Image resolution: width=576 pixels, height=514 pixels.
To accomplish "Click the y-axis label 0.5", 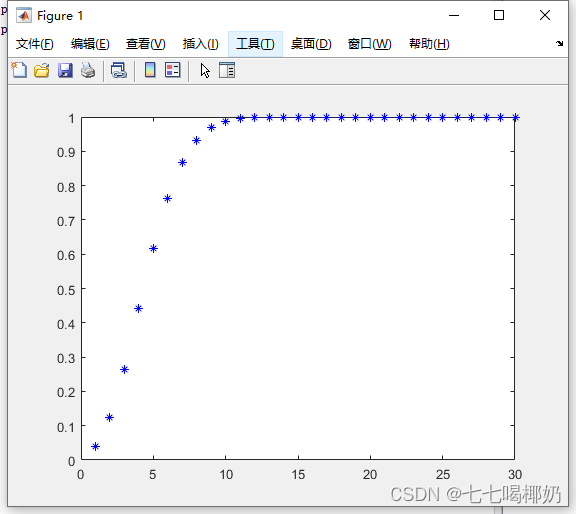I will pyautogui.click(x=66, y=290).
